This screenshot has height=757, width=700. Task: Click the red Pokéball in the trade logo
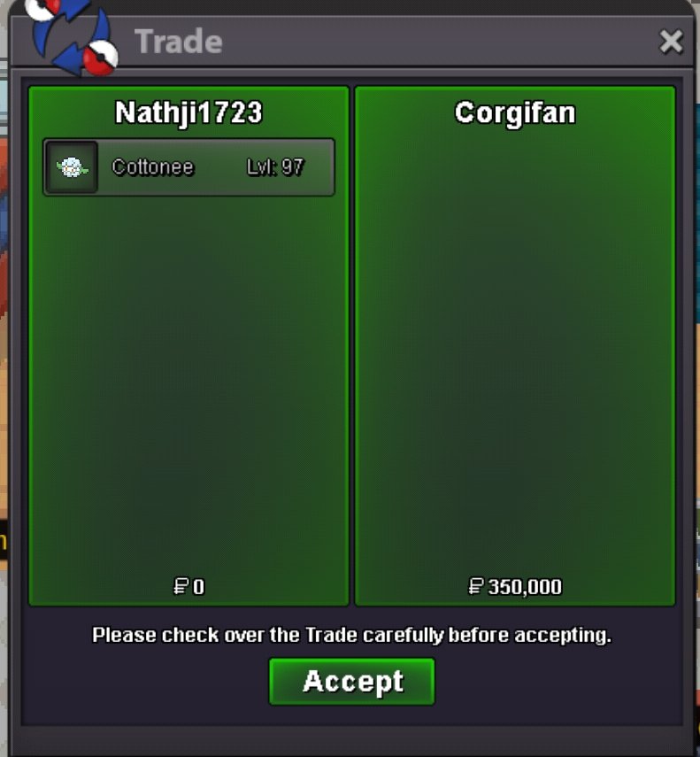coord(100,58)
